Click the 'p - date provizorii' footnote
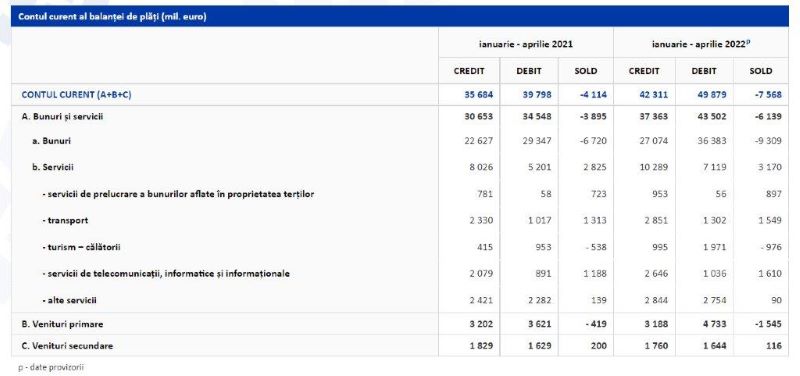The image size is (800, 376). 51,367
